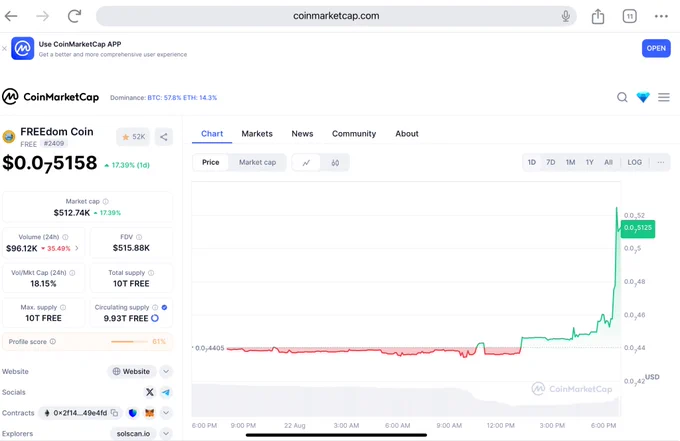Select the Chart tab
This screenshot has width=680, height=441.
coord(212,134)
